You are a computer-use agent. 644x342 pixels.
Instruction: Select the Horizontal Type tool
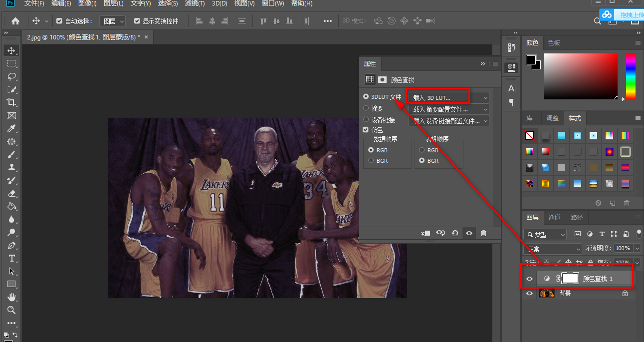pos(11,258)
